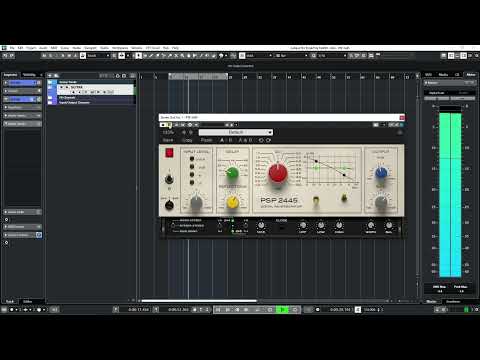Open the Help menu
This screenshot has width=480, height=360.
175,48
